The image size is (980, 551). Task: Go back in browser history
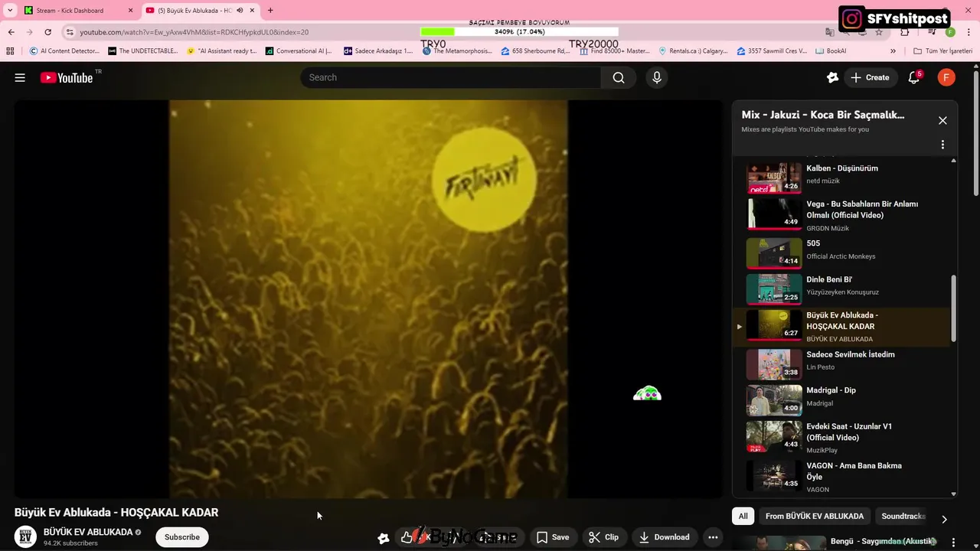point(11,32)
